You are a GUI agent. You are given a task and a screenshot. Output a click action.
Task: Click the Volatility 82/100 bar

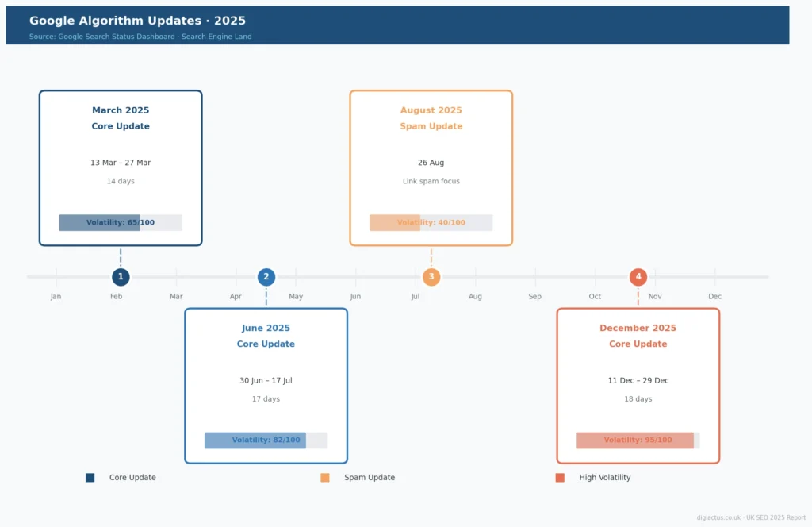pos(266,440)
